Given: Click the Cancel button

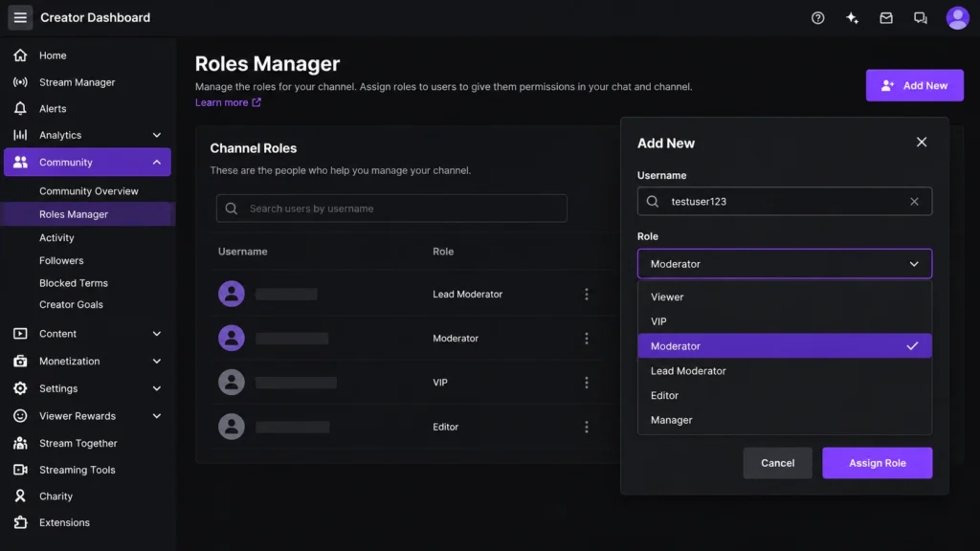Looking at the screenshot, I should coord(777,463).
